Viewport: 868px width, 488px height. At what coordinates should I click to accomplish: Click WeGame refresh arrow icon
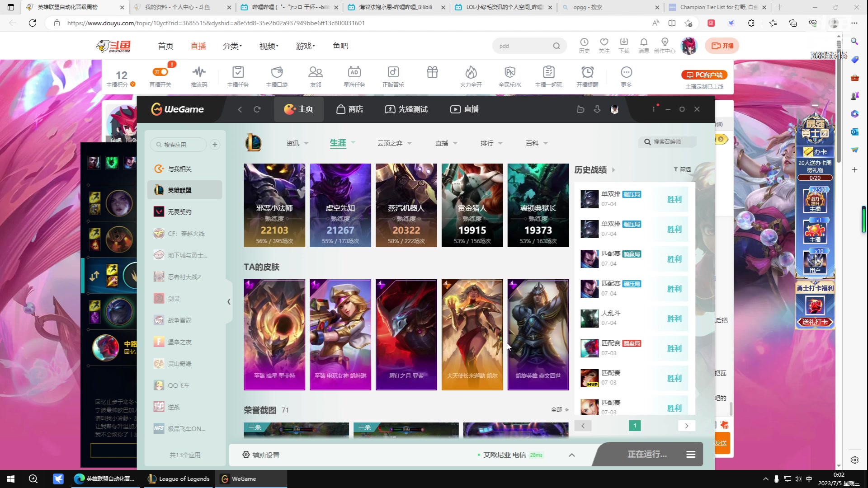257,109
